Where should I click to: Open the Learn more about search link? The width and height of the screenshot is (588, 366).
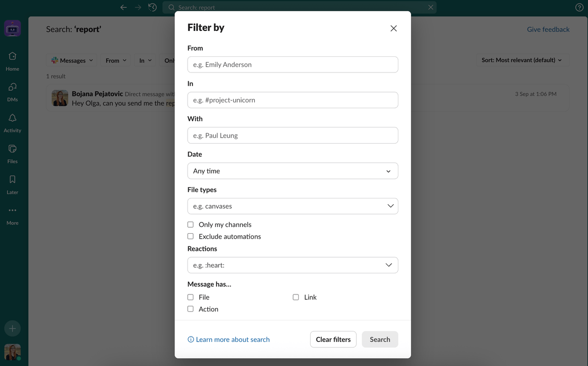tap(229, 340)
